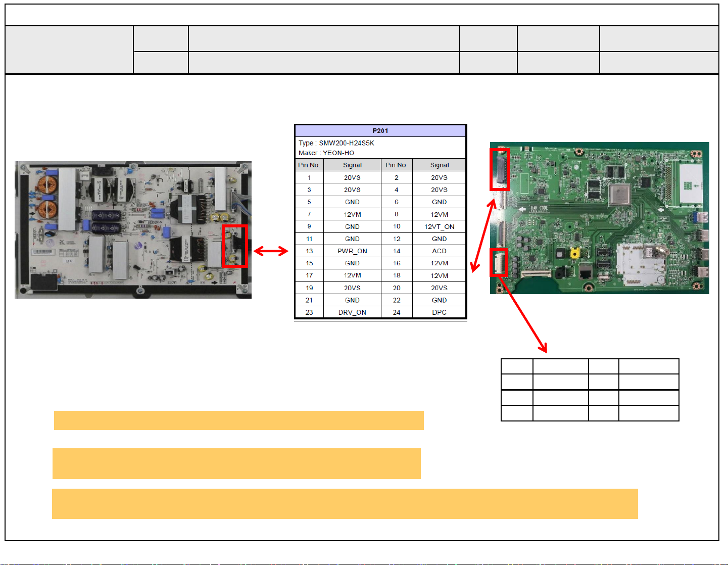
Task: Select pin number 7 cell
Action: [309, 214]
